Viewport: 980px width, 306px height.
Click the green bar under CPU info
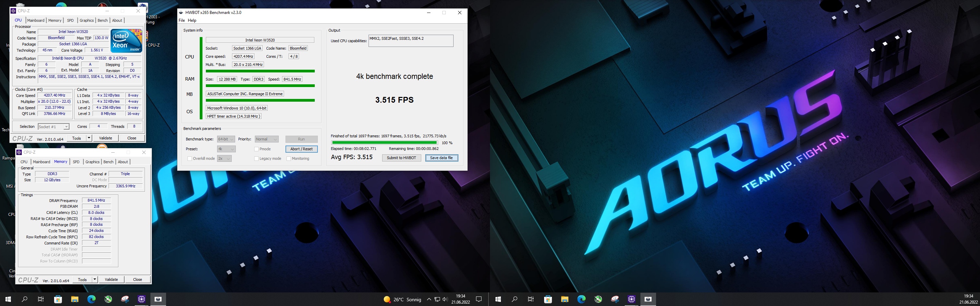click(x=260, y=71)
